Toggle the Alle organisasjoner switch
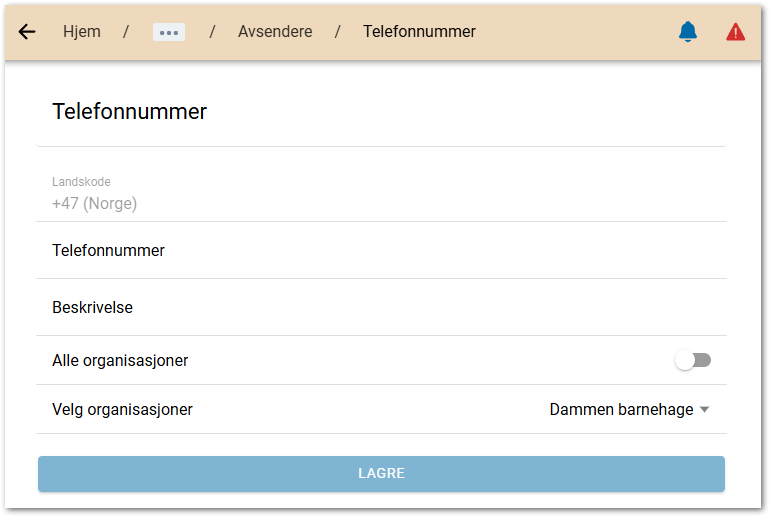 click(692, 360)
